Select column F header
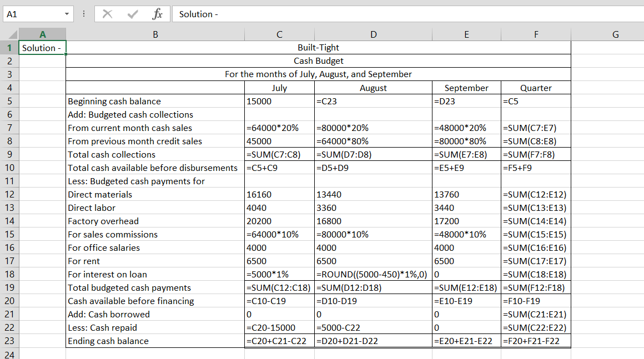This screenshot has width=644, height=359. click(536, 34)
